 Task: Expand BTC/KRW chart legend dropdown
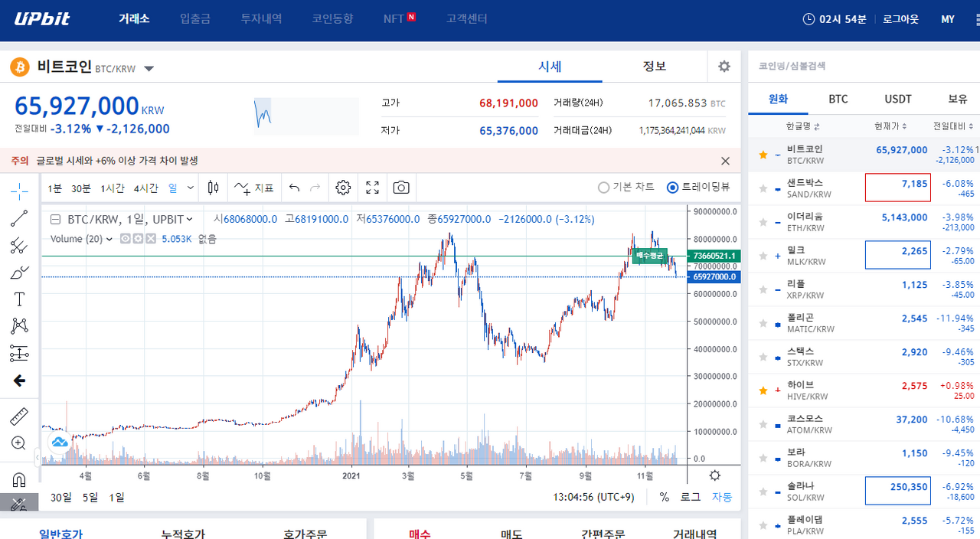pyautogui.click(x=189, y=219)
